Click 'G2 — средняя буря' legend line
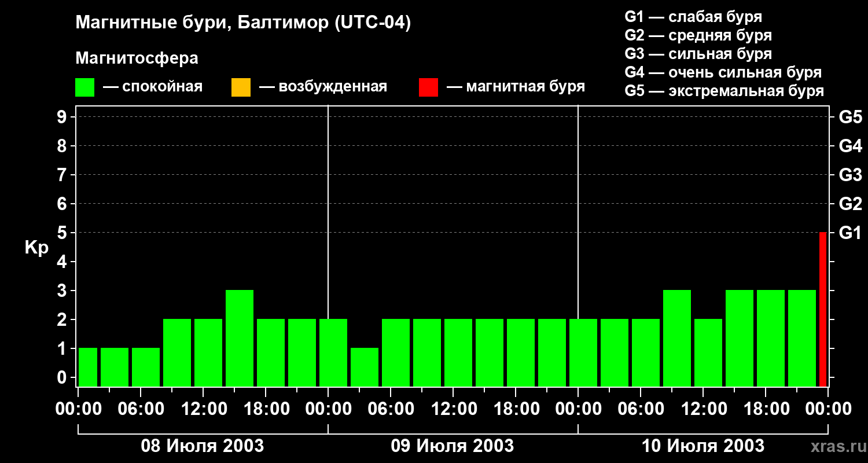The width and height of the screenshot is (868, 463). (698, 35)
